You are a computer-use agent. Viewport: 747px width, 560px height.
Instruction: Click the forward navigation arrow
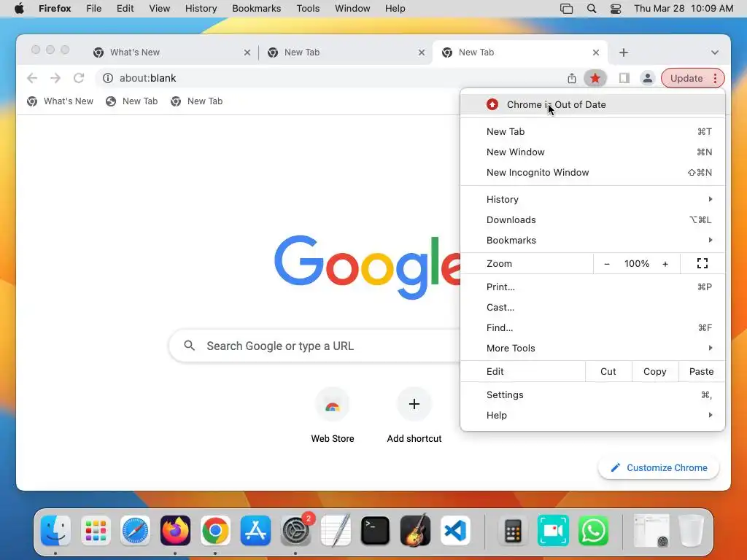click(x=55, y=78)
